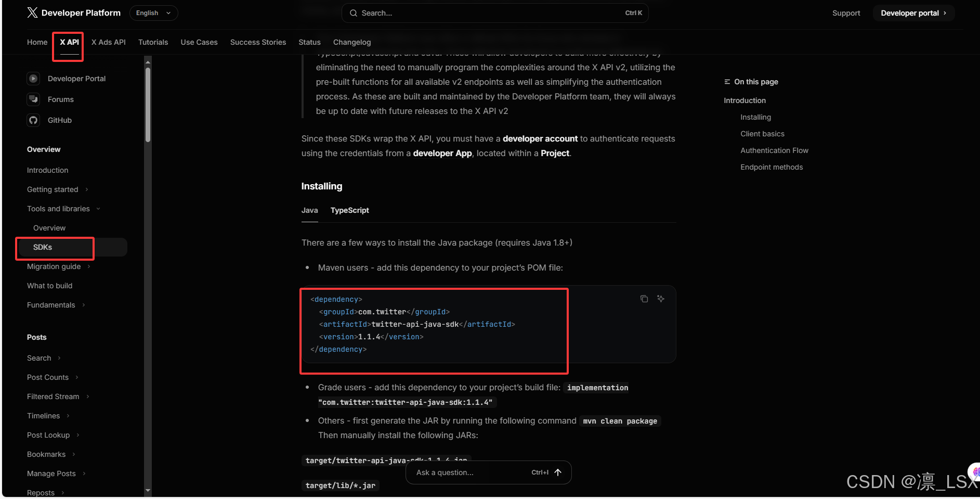Image resolution: width=980 pixels, height=499 pixels.
Task: Jump to Authentication Flow section
Action: pos(775,150)
